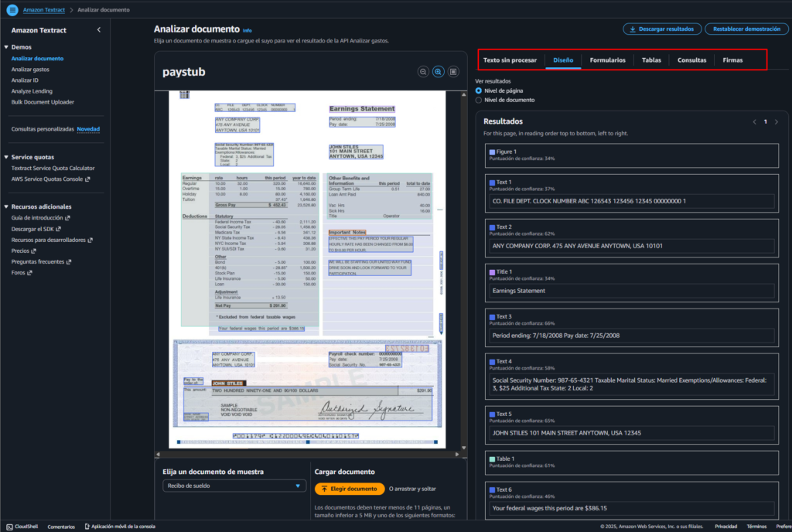792x532 pixels.
Task: Click the 'Elegir documento' upload button
Action: pyautogui.click(x=350, y=489)
